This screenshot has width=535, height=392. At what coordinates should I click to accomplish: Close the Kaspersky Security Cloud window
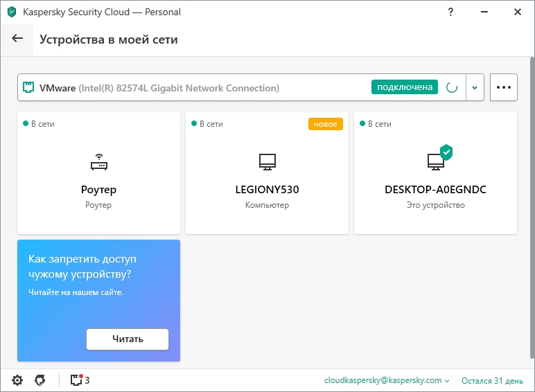[x=517, y=12]
